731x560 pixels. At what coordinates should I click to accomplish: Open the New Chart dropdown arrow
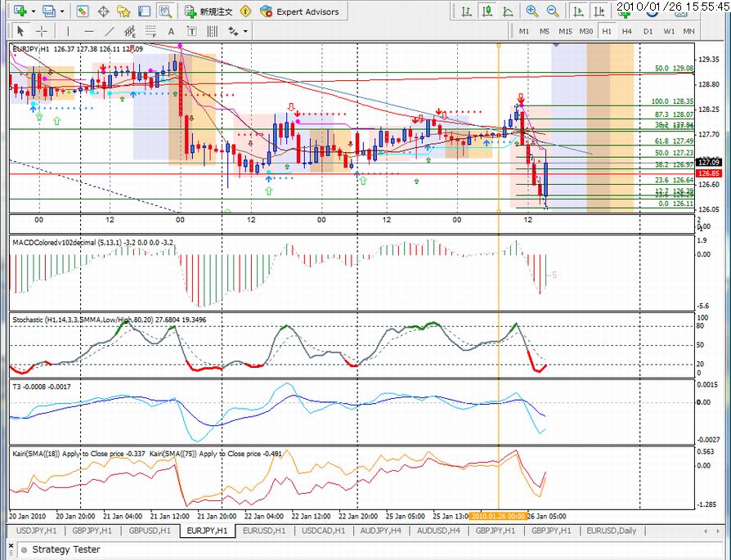pos(33,11)
